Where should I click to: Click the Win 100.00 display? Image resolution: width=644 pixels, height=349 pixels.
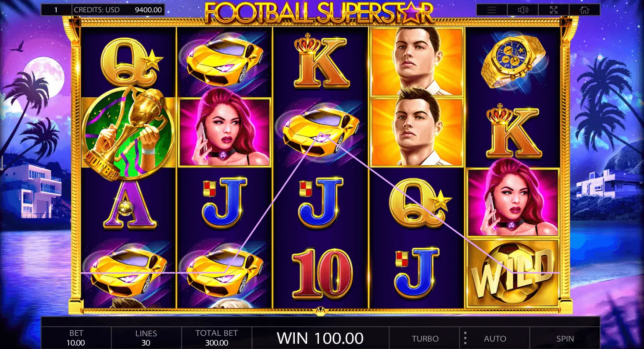pyautogui.click(x=320, y=338)
